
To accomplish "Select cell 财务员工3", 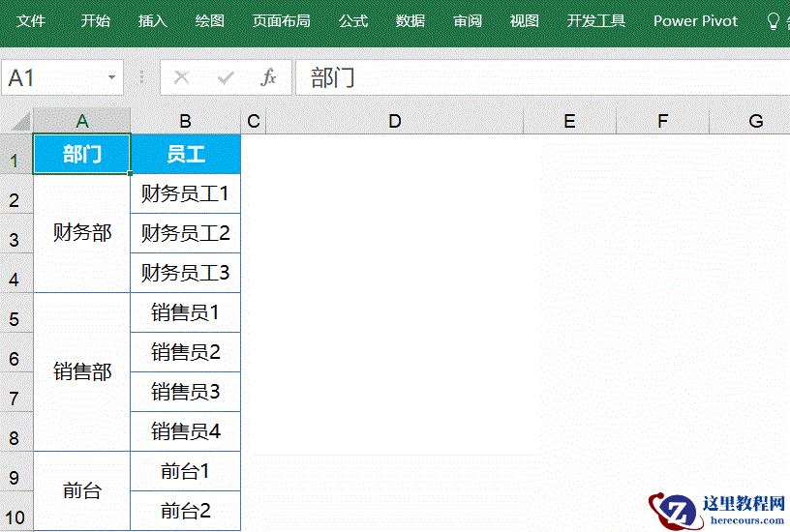I will [186, 273].
